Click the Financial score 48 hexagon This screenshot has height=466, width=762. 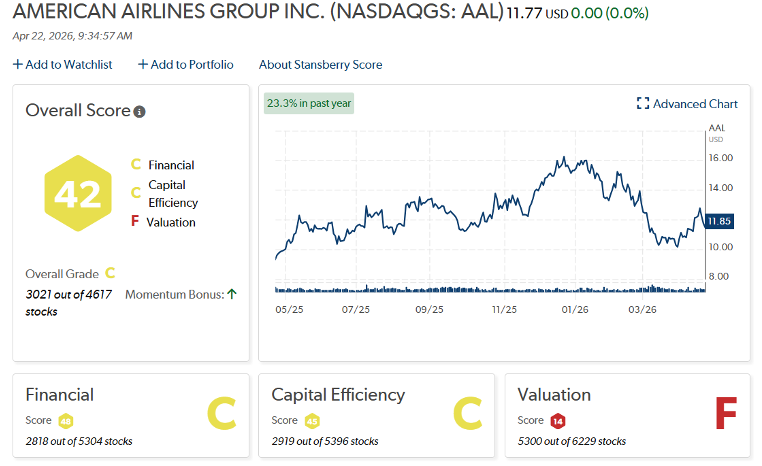tap(66, 421)
